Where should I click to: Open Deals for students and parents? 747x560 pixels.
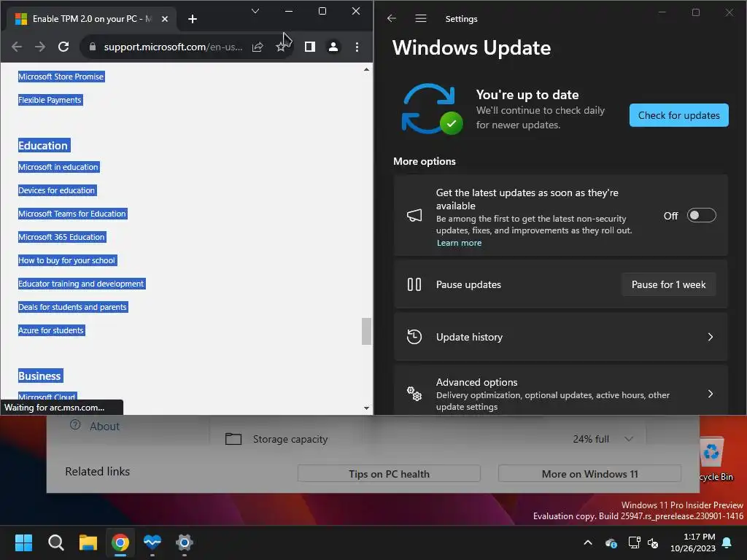point(73,307)
